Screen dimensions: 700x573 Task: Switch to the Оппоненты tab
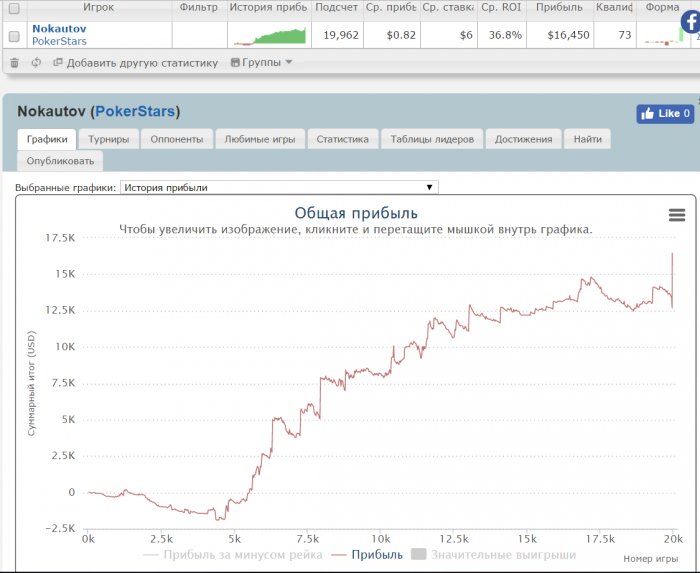(x=177, y=139)
